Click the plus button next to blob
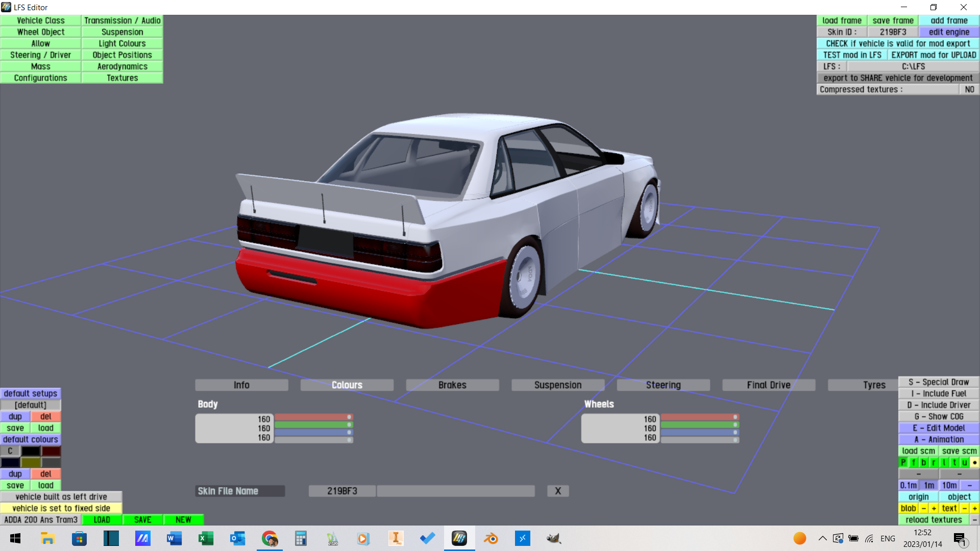 934,508
